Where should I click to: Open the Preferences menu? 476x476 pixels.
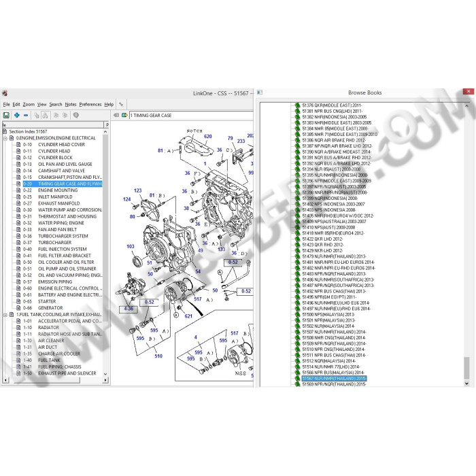90,105
